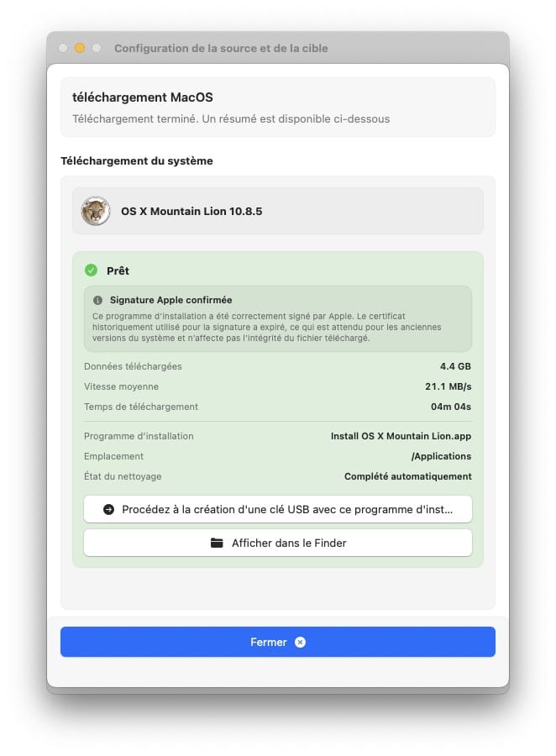Click the info icon beside Signature Apple confirmée

tap(98, 300)
